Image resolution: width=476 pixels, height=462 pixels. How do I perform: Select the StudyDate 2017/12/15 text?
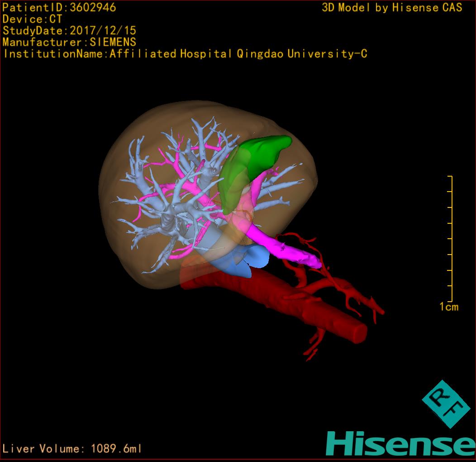pyautogui.click(x=69, y=31)
